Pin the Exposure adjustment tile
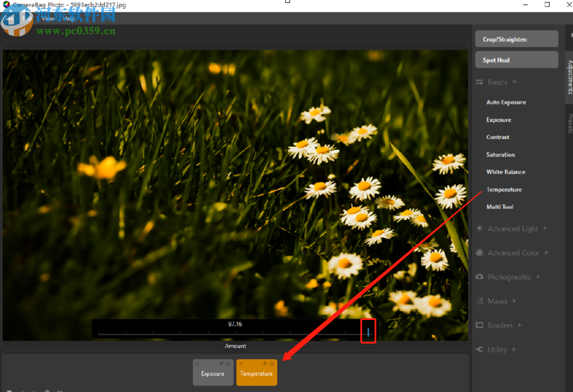 [x=222, y=364]
